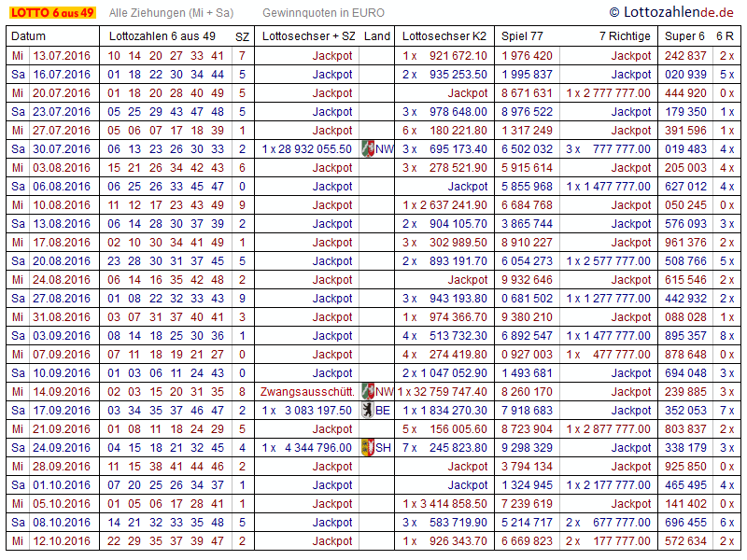
Task: Select the date cell 13.07.2016
Action: [x=62, y=56]
